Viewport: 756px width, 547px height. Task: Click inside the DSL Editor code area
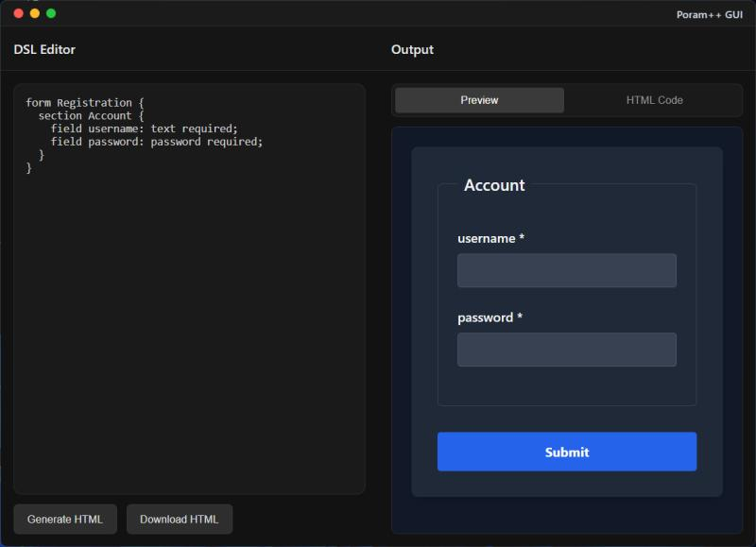coord(190,289)
